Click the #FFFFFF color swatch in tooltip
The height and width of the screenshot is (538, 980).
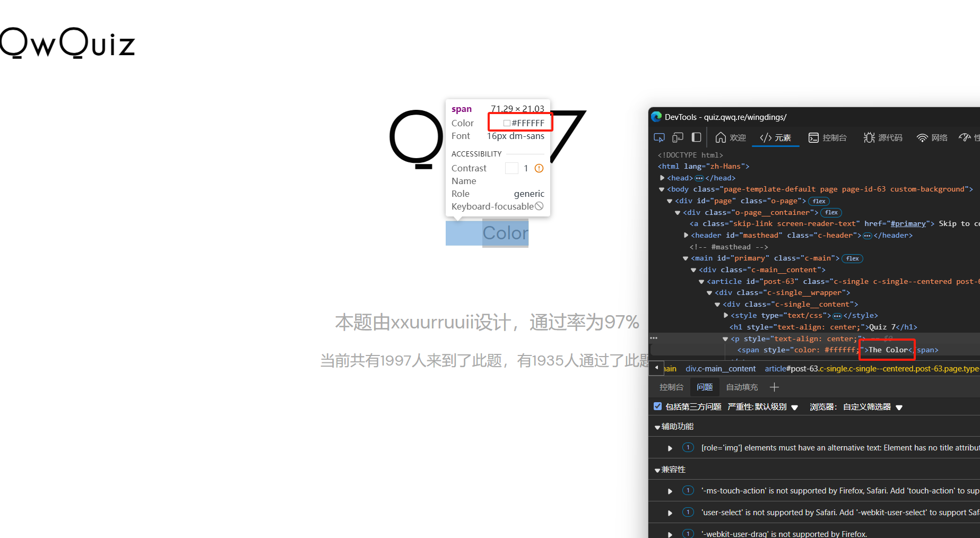[507, 123]
